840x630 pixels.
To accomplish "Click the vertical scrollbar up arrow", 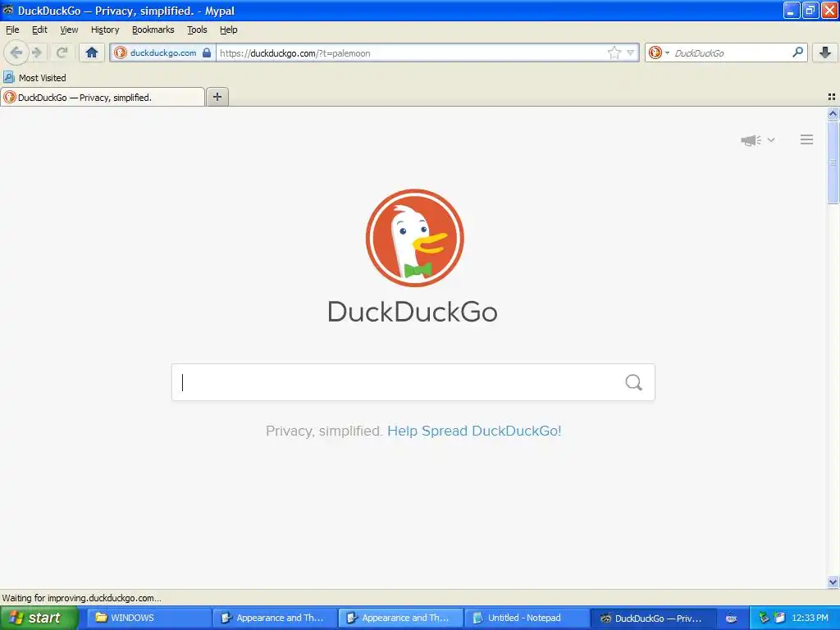I will (x=833, y=113).
